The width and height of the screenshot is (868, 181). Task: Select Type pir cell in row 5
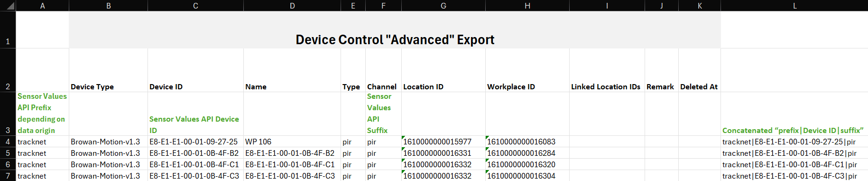pos(353,153)
